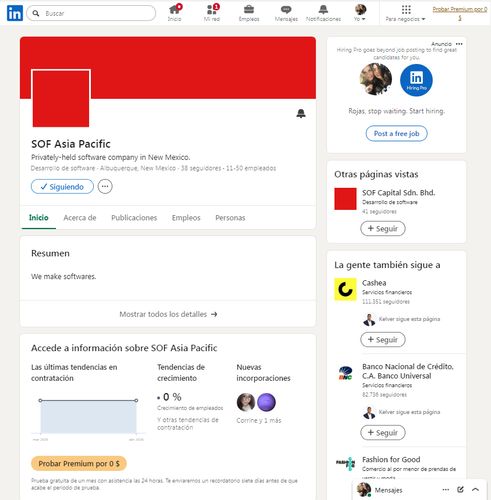Open messaging options ellipsis
The height and width of the screenshot is (500, 491).
pos(445,490)
